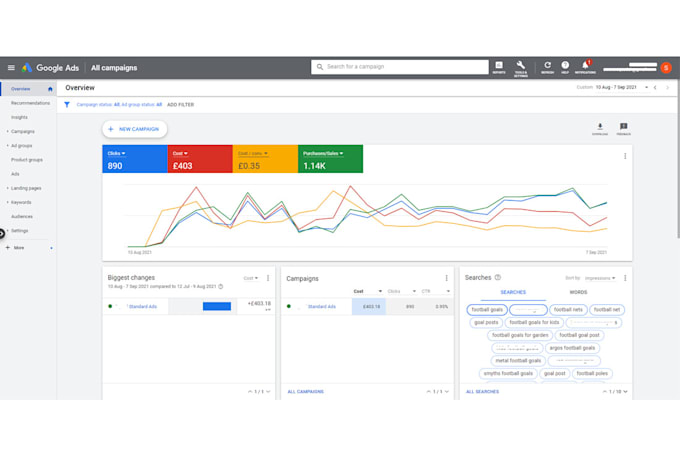Click the page vertical scrollbar
The height and width of the screenshot is (457, 680).
tap(678, 159)
